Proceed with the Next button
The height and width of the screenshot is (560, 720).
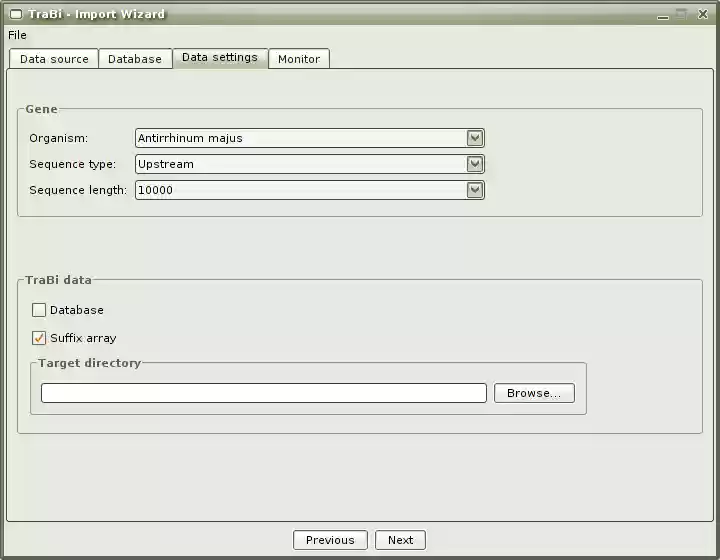400,540
